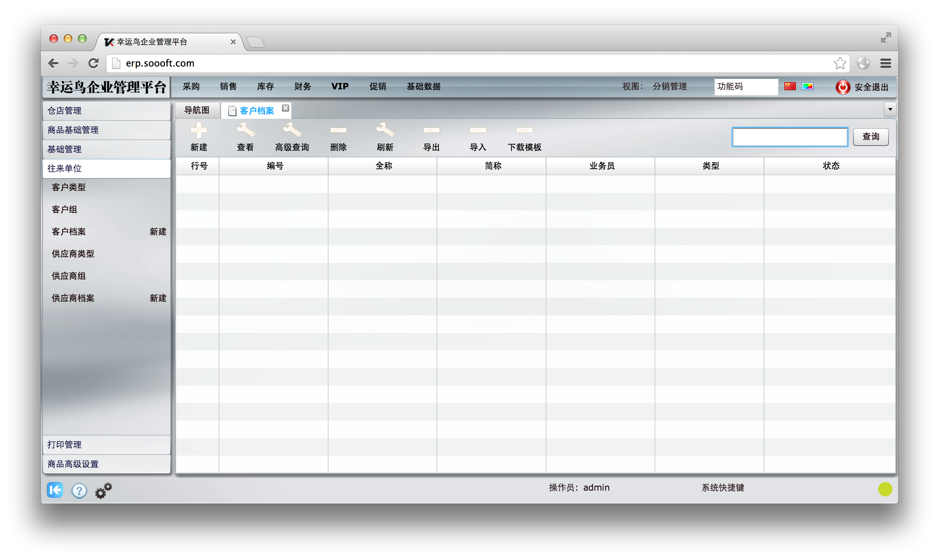Open the 分销管理 view selector

[x=670, y=87]
